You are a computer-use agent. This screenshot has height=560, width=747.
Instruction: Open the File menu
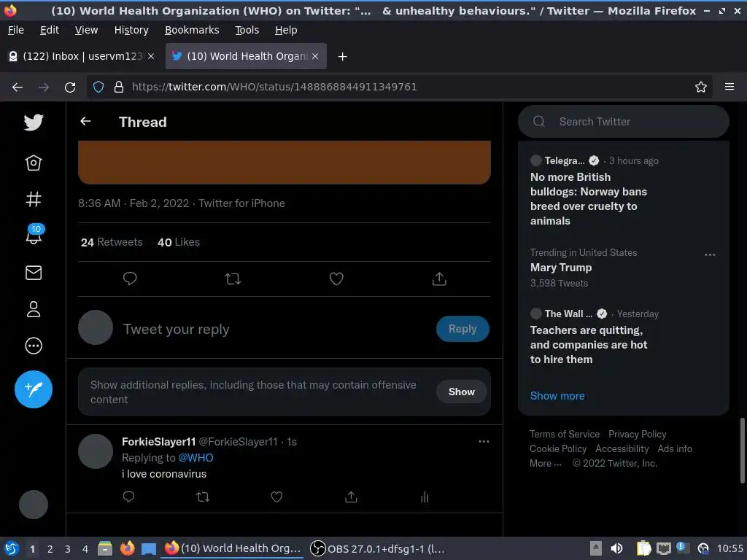[16, 30]
